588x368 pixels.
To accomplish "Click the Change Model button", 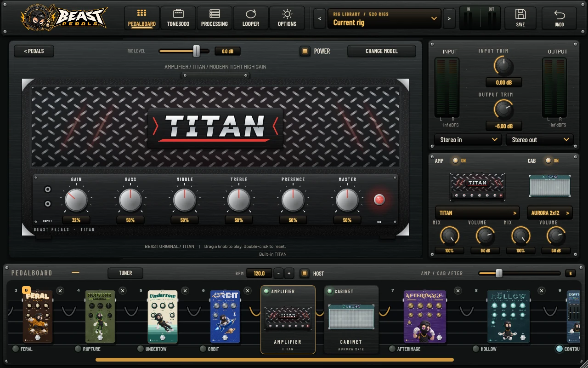I will pos(381,51).
